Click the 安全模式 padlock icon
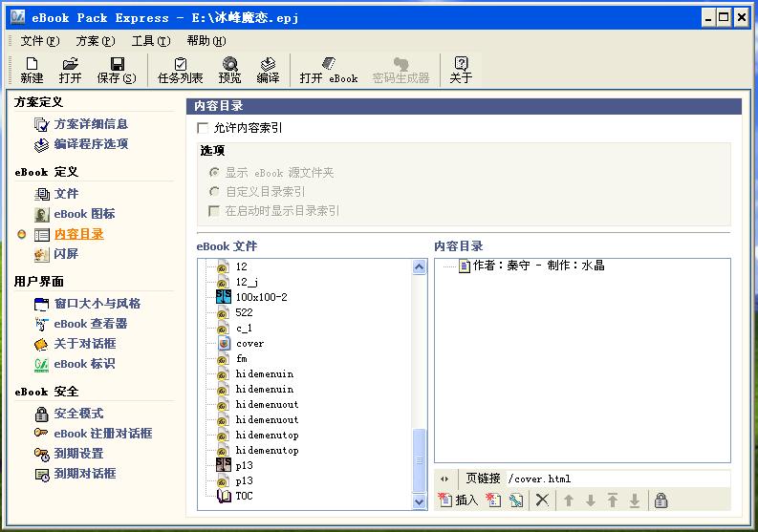 point(41,414)
